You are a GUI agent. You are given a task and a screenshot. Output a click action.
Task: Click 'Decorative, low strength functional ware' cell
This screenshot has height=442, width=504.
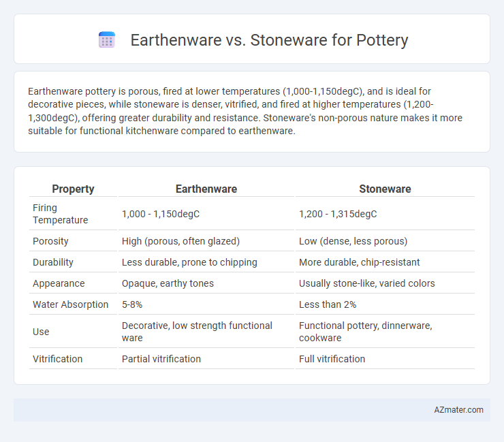pos(206,332)
